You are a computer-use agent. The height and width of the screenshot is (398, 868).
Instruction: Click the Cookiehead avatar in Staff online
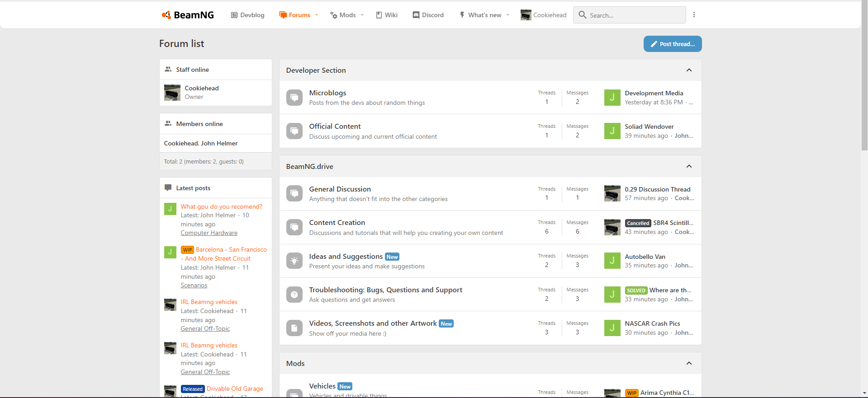point(172,93)
